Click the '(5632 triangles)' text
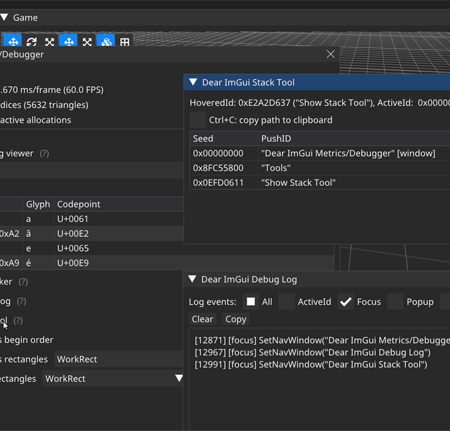The image size is (450, 431). (x=57, y=105)
